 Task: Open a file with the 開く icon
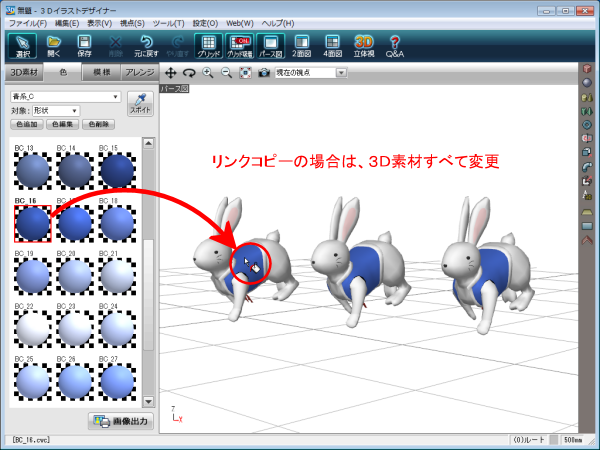pyautogui.click(x=53, y=47)
